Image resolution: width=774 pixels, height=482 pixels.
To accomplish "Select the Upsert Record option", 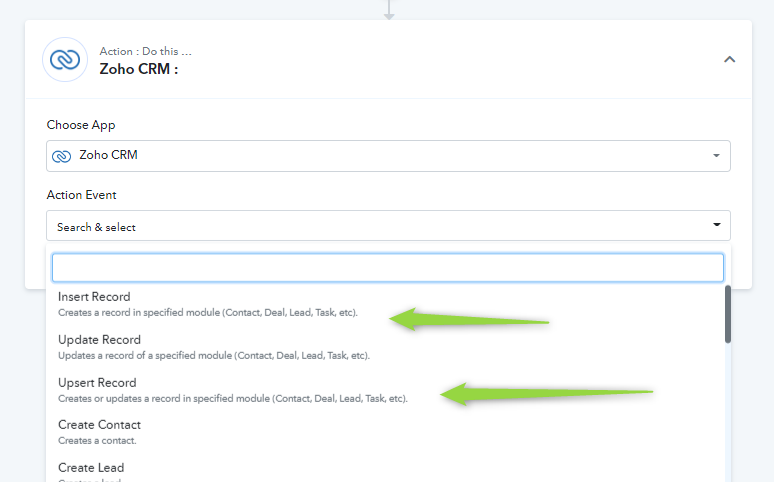I will (387, 390).
